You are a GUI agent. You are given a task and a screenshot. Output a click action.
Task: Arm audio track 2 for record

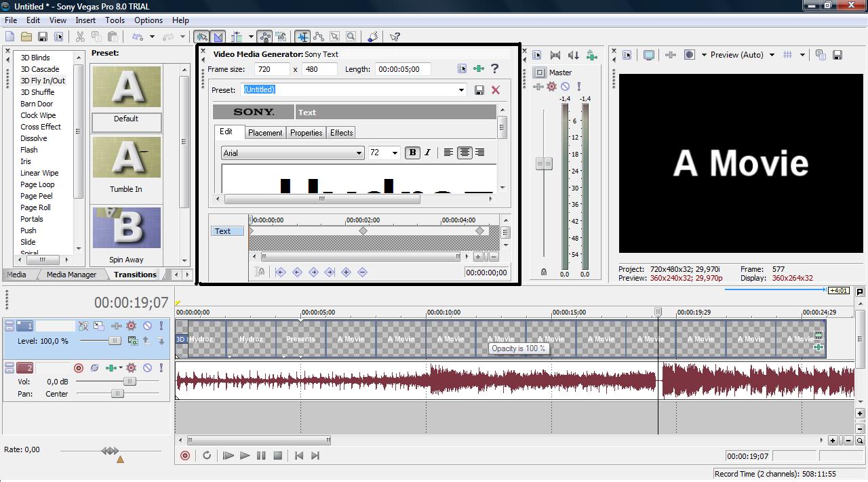point(79,367)
